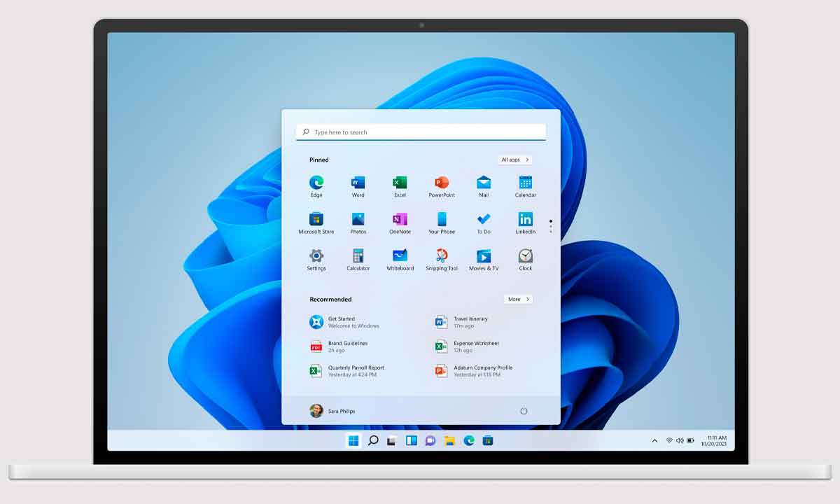Show hidden icons in the system tray

pos(654,440)
